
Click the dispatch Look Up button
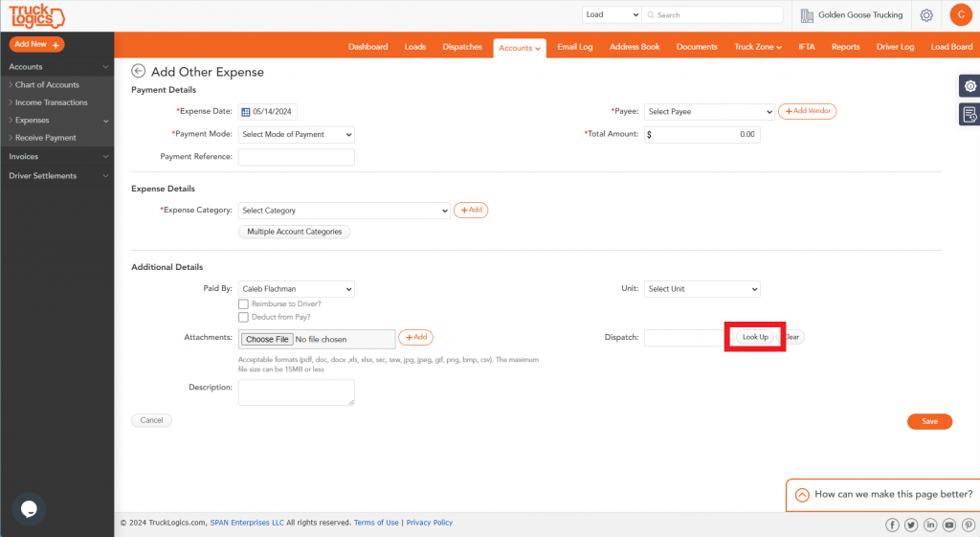click(x=755, y=337)
